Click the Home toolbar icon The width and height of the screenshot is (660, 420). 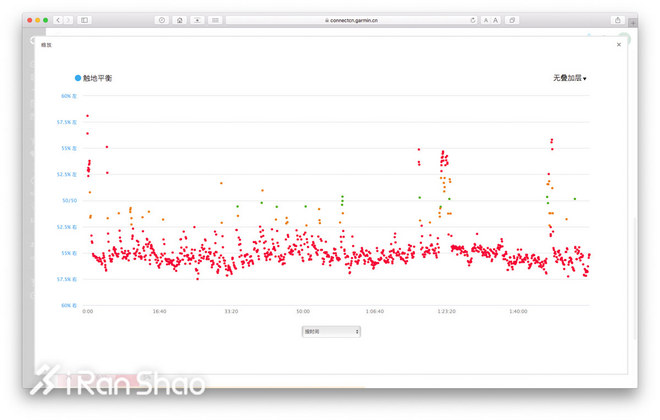tap(179, 20)
